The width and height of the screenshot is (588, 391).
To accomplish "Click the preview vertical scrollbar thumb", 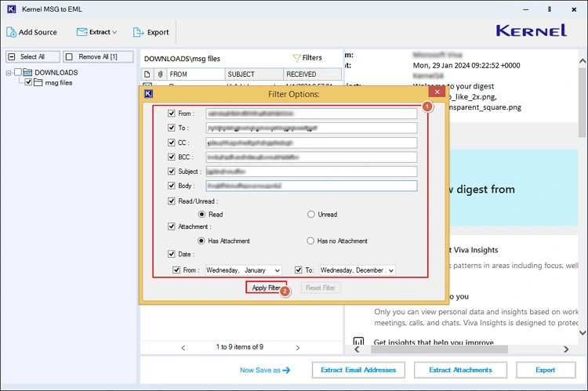I will [583, 103].
